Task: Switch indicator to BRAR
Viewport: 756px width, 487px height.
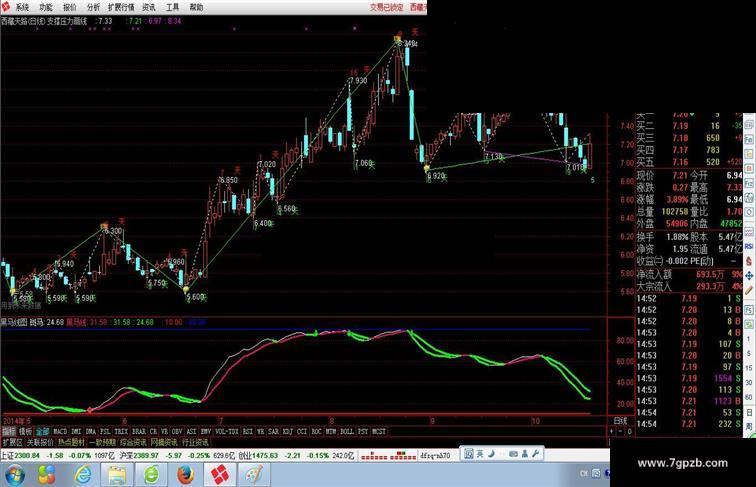Action: click(x=139, y=432)
